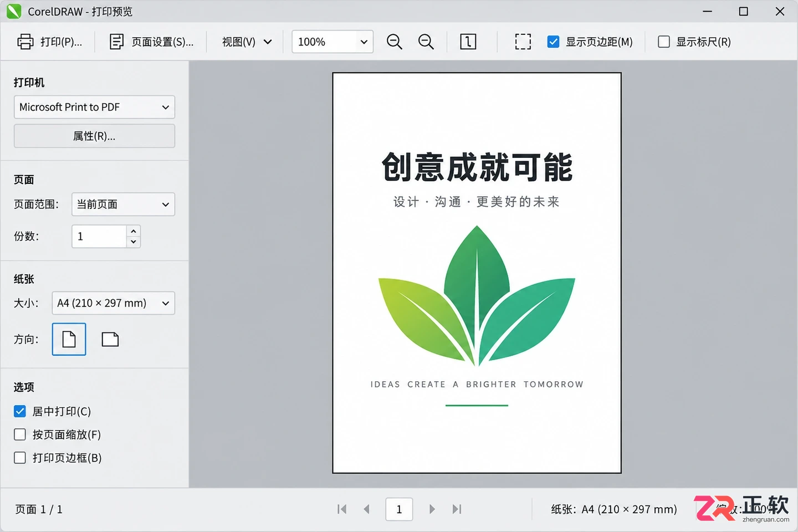This screenshot has height=532, width=798.
Task: Check the 打印页边框(B) option
Action: (20, 458)
